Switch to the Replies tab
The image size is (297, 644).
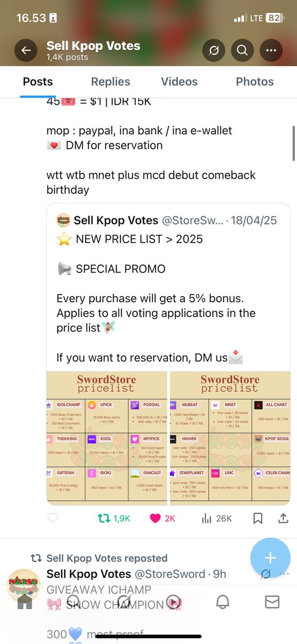[110, 82]
